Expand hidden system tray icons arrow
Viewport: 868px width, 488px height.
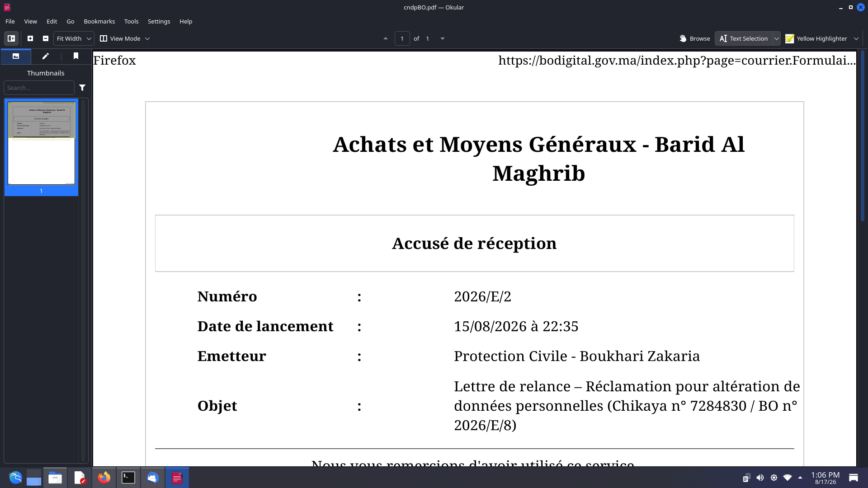coord(800,478)
